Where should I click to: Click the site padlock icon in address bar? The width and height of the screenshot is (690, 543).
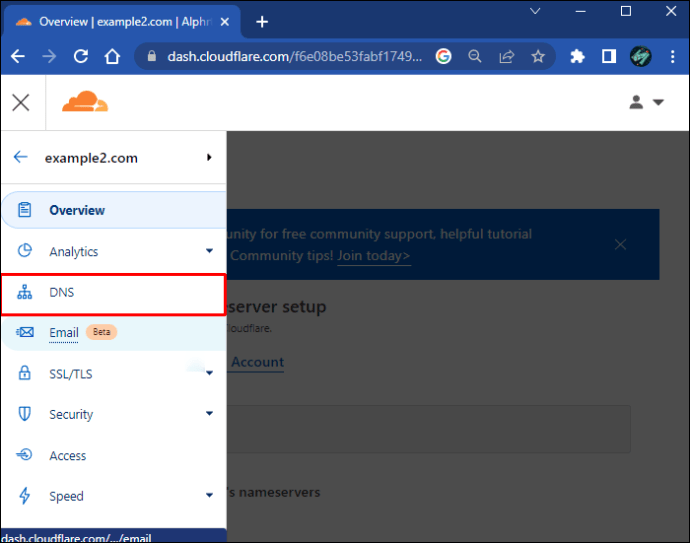[152, 56]
